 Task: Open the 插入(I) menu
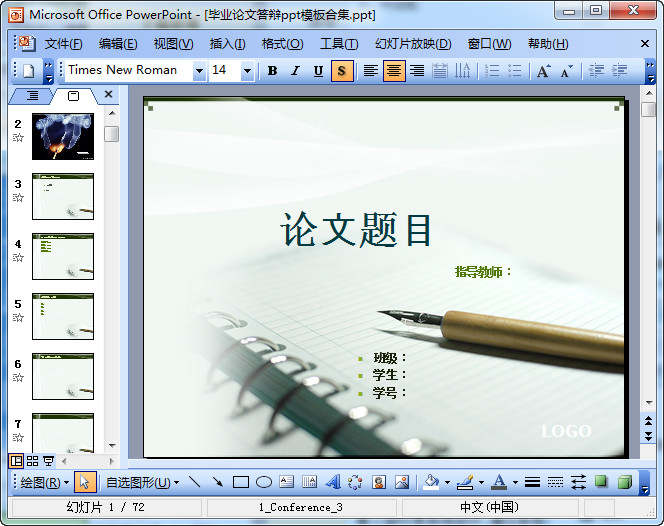pyautogui.click(x=227, y=44)
